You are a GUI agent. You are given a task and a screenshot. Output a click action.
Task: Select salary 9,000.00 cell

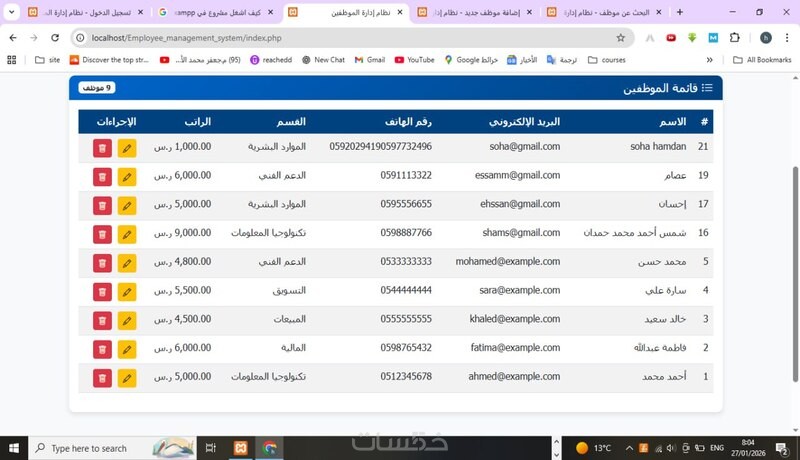click(x=183, y=233)
